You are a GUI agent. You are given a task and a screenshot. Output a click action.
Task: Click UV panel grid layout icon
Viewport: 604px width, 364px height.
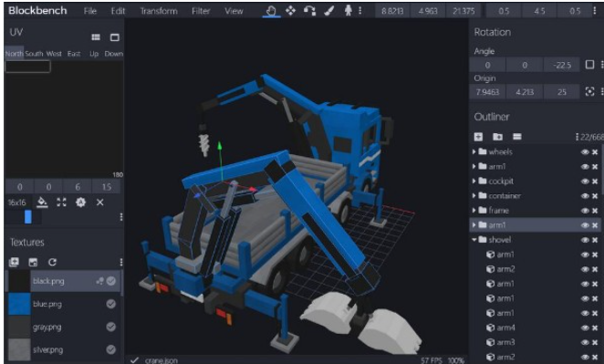pos(96,37)
